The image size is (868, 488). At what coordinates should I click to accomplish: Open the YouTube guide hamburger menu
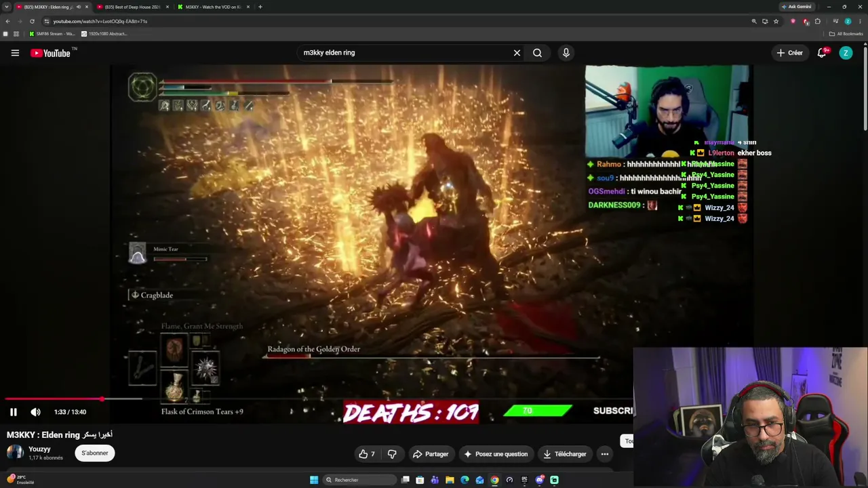(x=15, y=53)
